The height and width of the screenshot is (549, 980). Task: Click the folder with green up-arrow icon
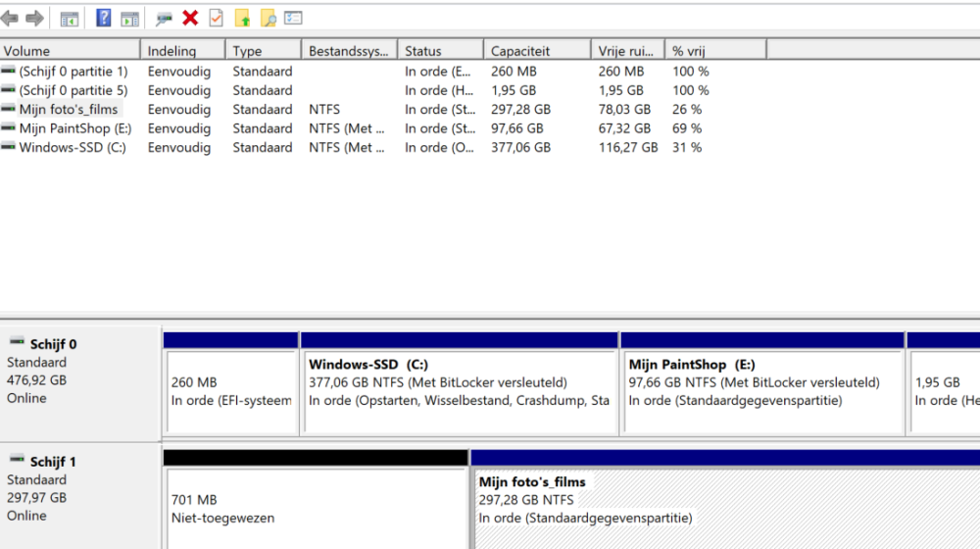[242, 18]
